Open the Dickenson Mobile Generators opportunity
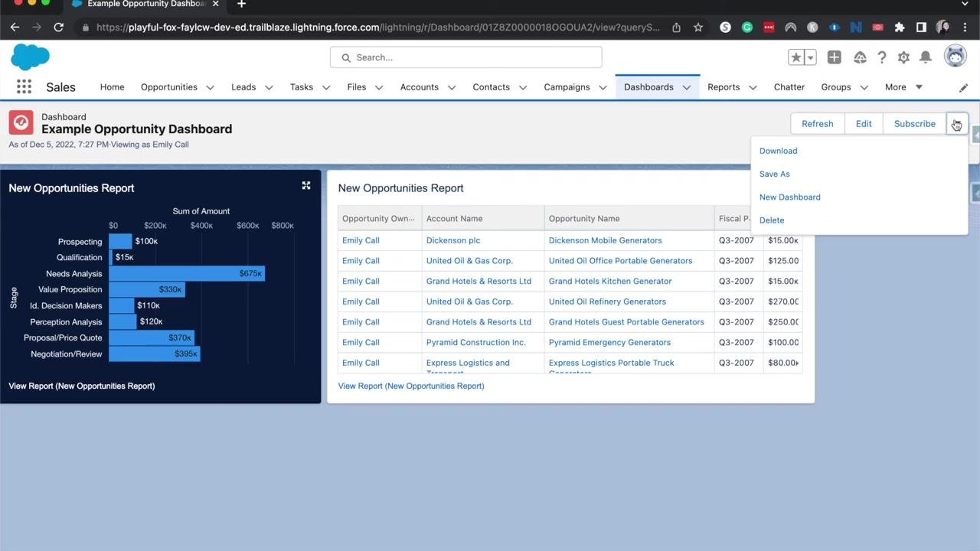This screenshot has height=551, width=980. tap(606, 240)
